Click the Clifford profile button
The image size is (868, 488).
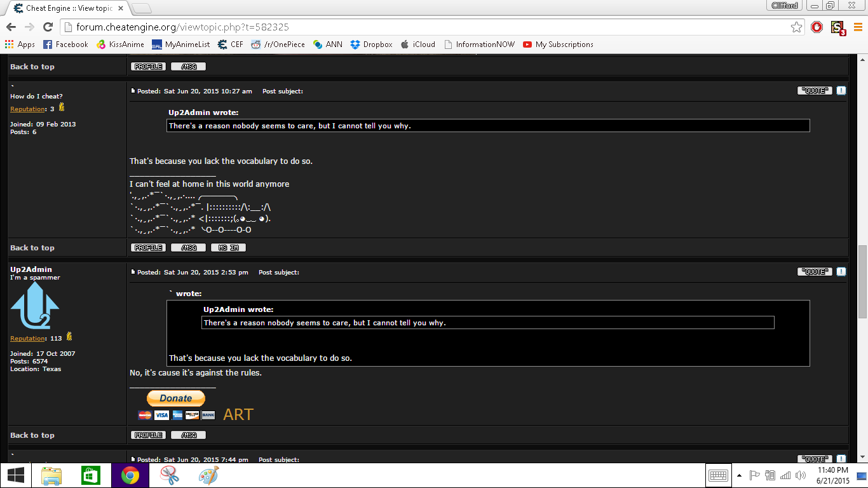[784, 6]
